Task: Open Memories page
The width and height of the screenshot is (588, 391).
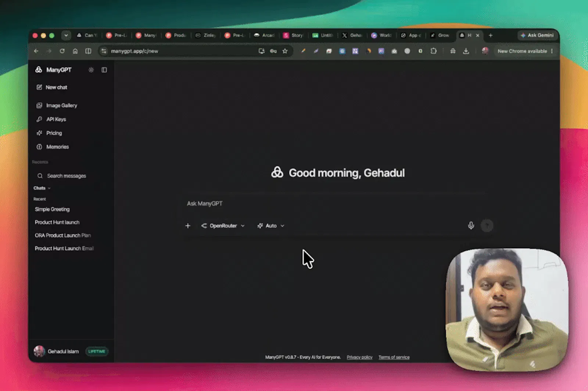Action: (53, 147)
